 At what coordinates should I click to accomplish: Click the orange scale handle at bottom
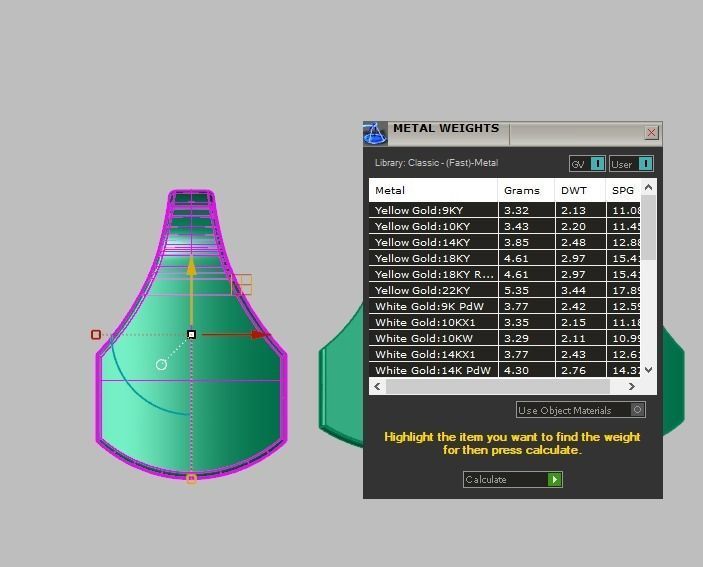pyautogui.click(x=192, y=479)
